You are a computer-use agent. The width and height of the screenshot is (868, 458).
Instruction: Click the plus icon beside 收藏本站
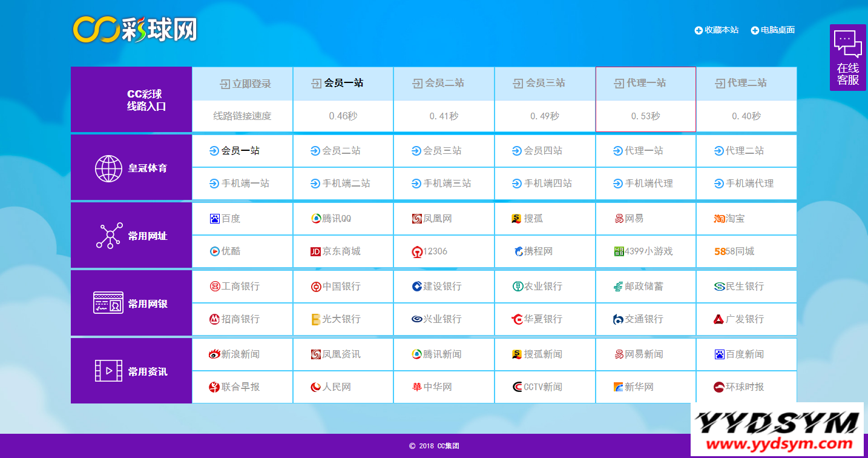tap(699, 30)
